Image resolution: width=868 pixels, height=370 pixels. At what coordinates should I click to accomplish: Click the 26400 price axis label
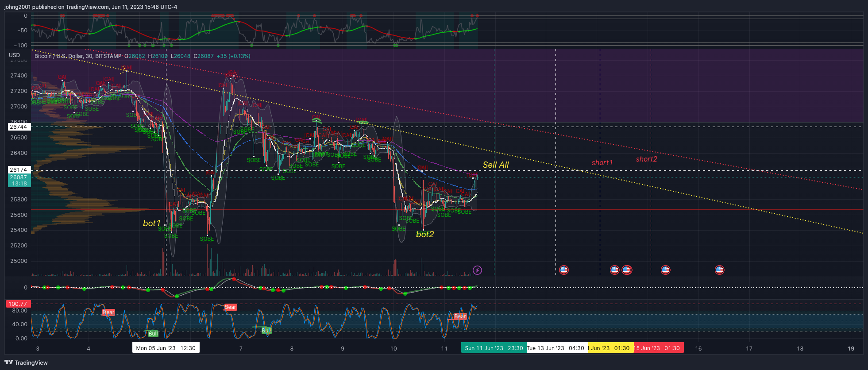(x=19, y=153)
